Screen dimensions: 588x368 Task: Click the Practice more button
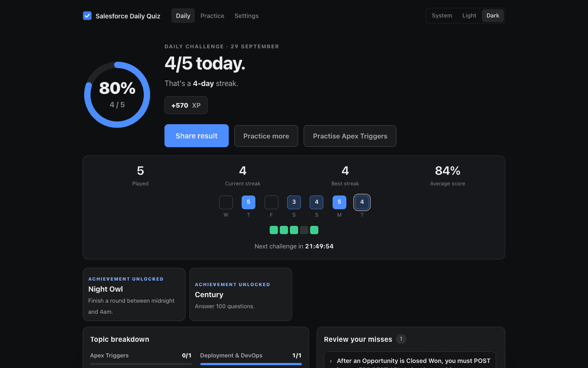coord(266,136)
